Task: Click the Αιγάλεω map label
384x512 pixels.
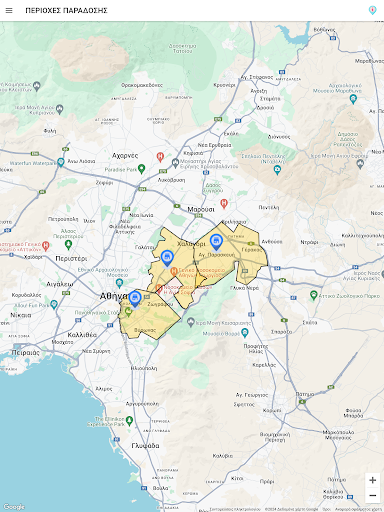Action: (60, 284)
